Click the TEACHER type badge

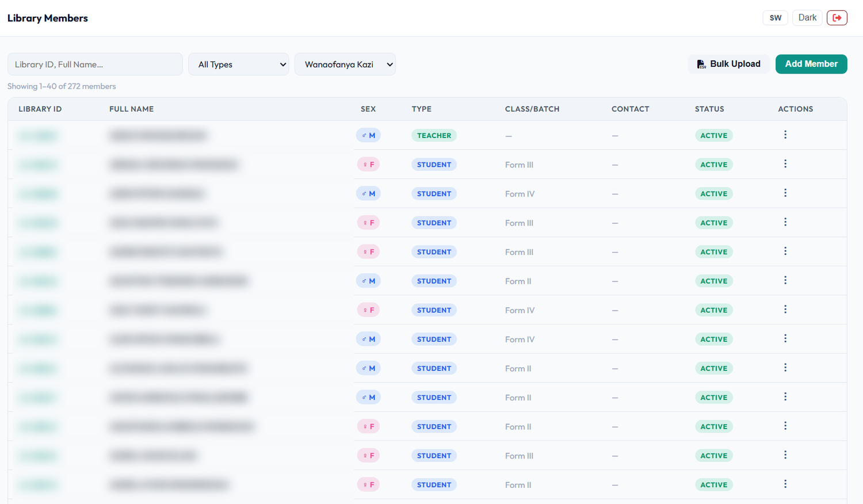[434, 135]
